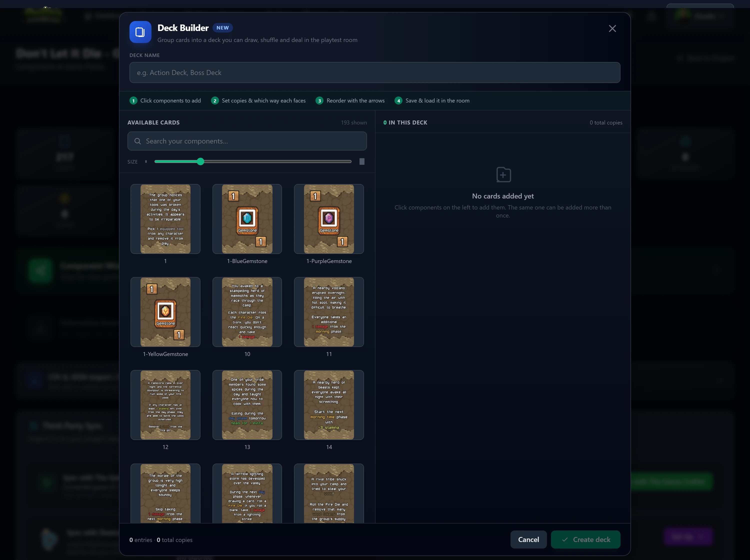Click the size slider handle

[x=200, y=161]
